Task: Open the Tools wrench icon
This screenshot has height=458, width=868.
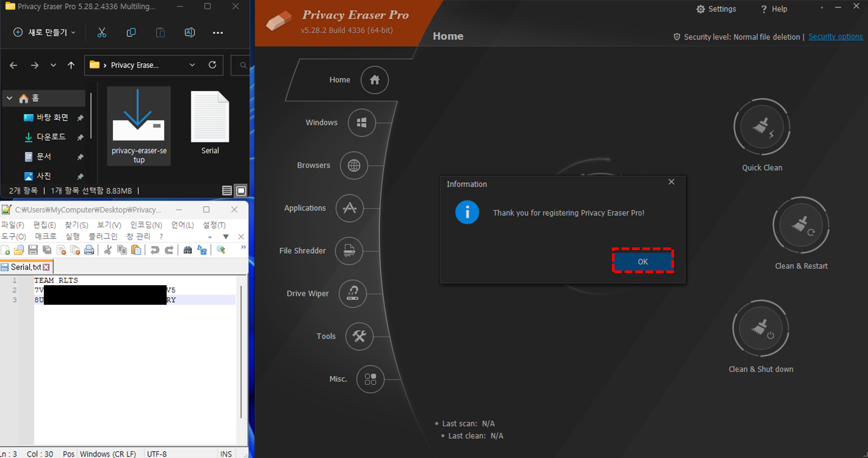Action: pos(359,336)
